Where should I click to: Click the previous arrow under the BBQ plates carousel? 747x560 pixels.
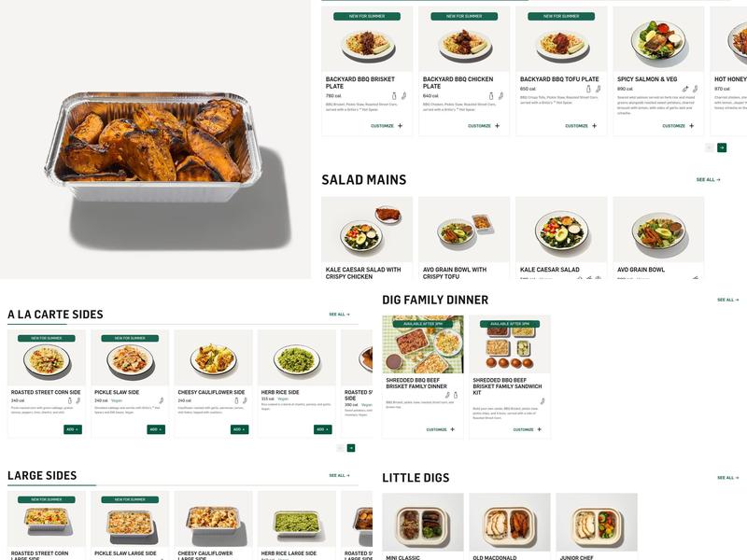pos(710,147)
